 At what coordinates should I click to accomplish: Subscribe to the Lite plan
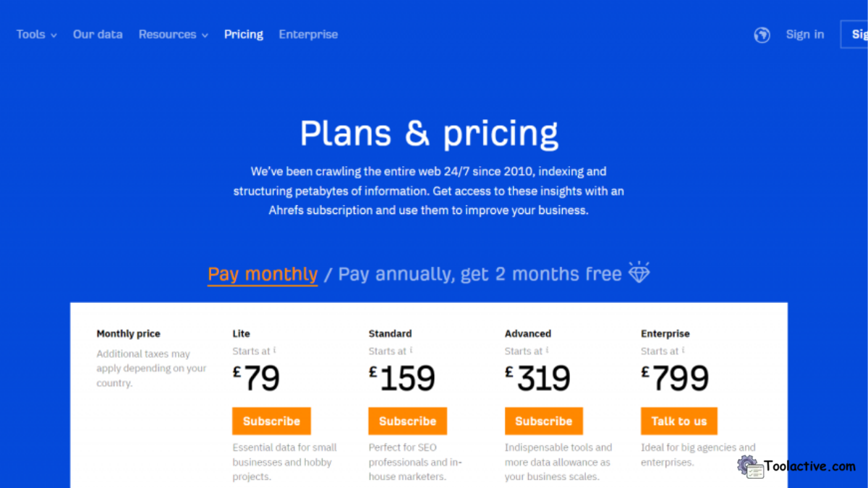point(271,421)
